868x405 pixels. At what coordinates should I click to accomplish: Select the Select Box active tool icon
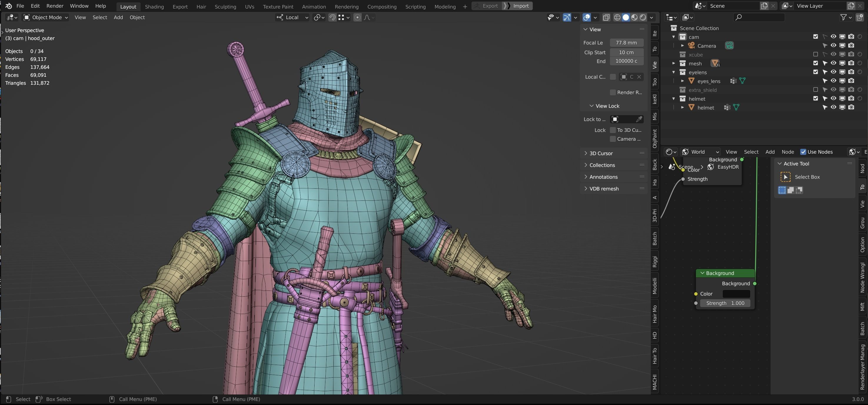coord(785,177)
